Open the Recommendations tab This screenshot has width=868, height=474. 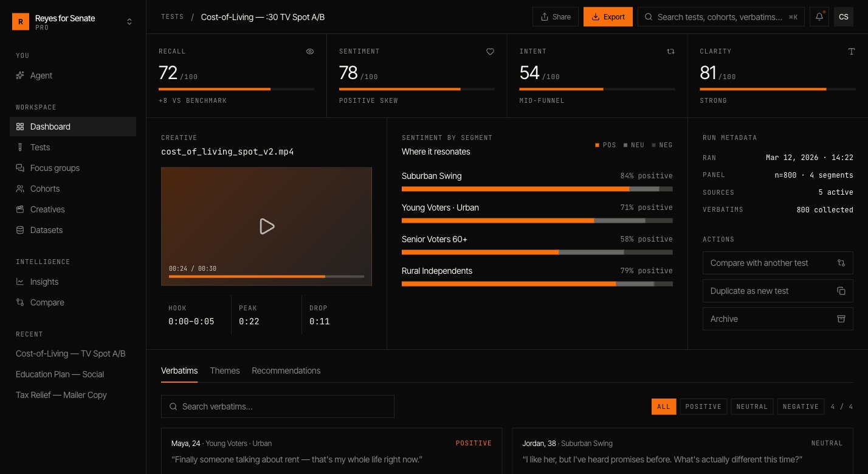click(x=286, y=371)
